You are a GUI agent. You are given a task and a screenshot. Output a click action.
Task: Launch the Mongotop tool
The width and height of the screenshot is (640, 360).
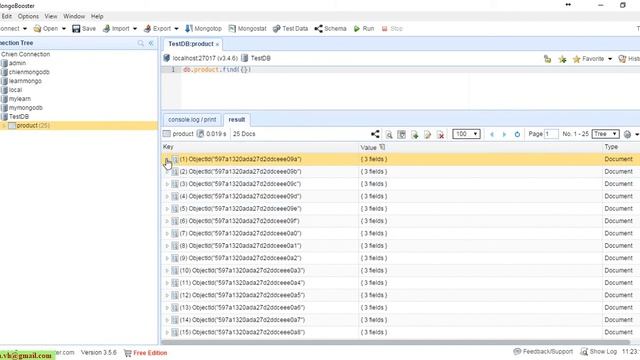tap(203, 29)
